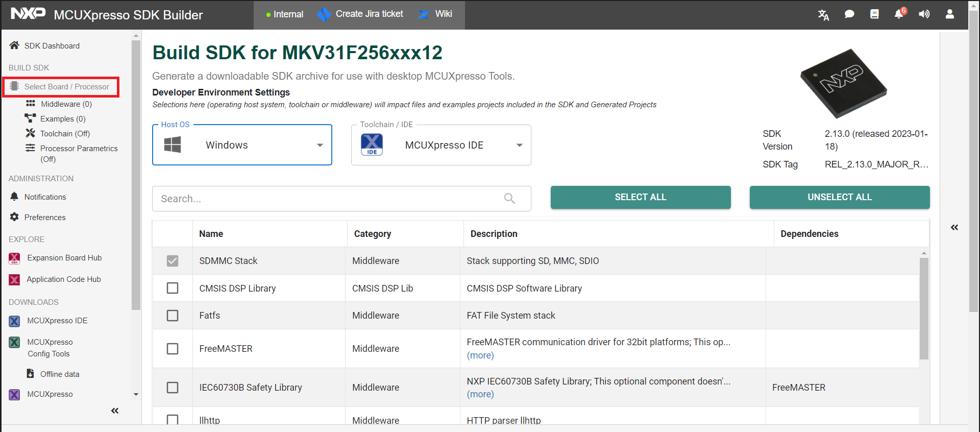This screenshot has width=980, height=432.
Task: Click the component table vertical scrollbar
Action: 924,308
